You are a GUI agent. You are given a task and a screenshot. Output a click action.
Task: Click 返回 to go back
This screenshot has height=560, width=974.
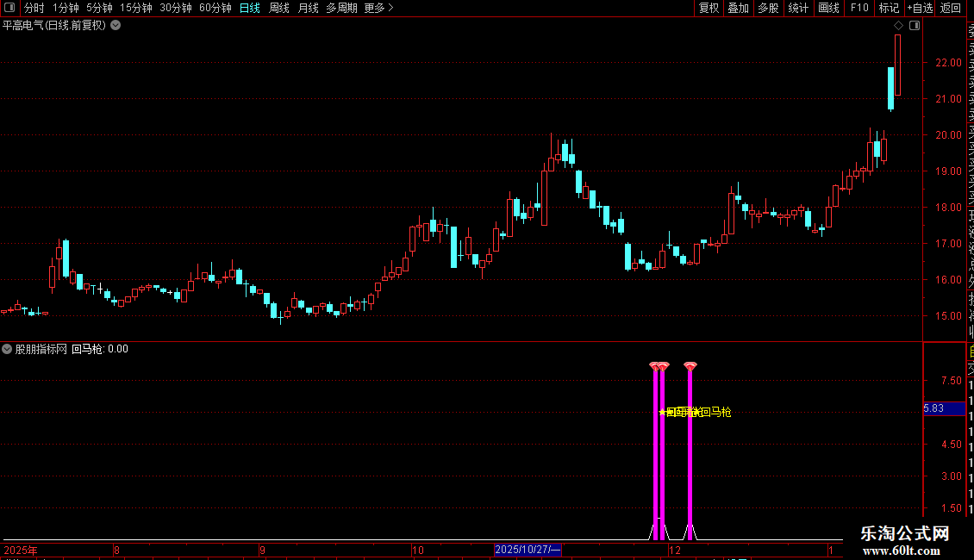[x=951, y=8]
